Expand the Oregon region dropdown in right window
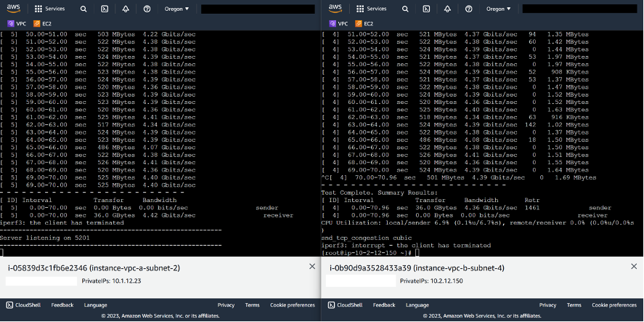Viewport: 644px width, 322px height. tap(499, 9)
